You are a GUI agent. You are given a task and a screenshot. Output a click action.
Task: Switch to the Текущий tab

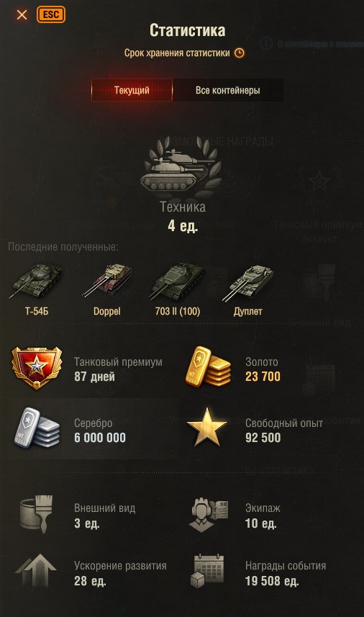pos(132,90)
